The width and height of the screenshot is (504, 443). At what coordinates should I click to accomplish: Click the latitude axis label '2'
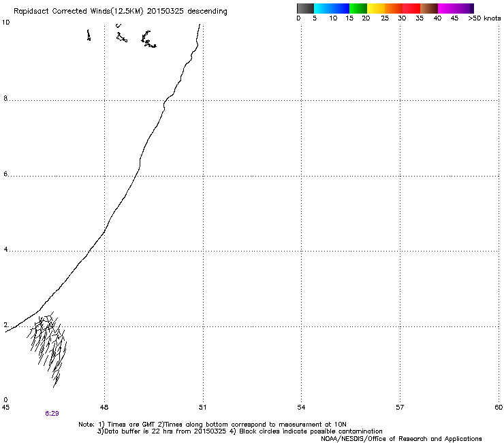coord(5,325)
